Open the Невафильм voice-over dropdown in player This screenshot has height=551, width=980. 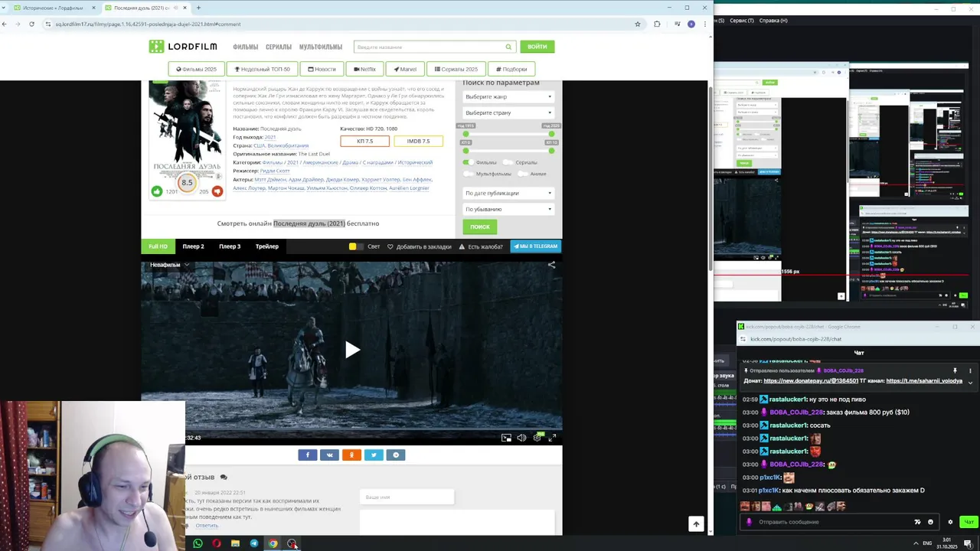(x=169, y=265)
